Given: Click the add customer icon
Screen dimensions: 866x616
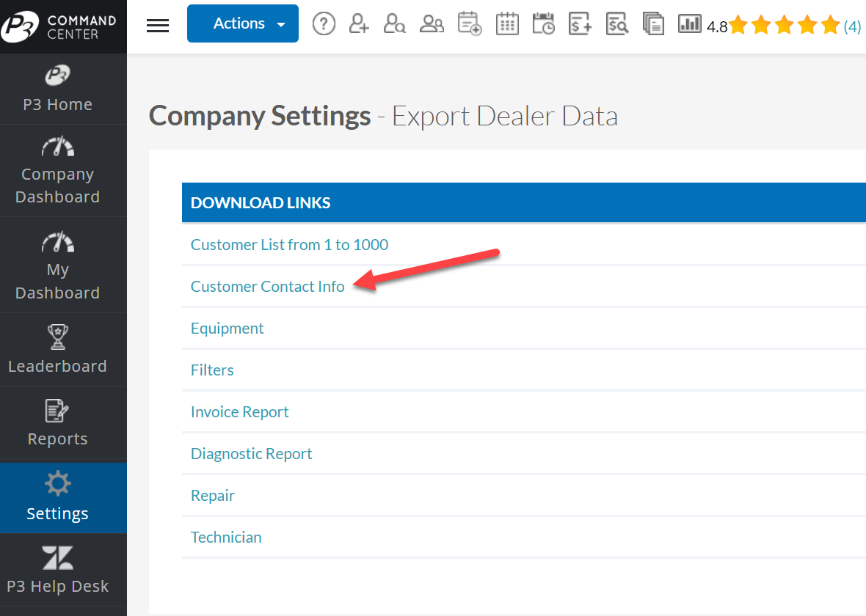Looking at the screenshot, I should (x=359, y=24).
